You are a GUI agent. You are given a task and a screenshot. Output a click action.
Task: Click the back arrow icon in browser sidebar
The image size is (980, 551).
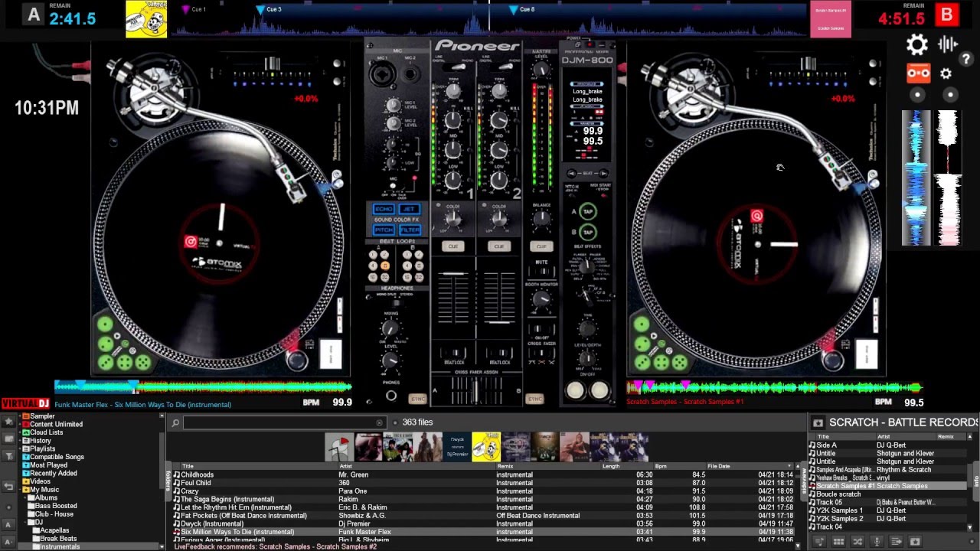[x=9, y=486]
